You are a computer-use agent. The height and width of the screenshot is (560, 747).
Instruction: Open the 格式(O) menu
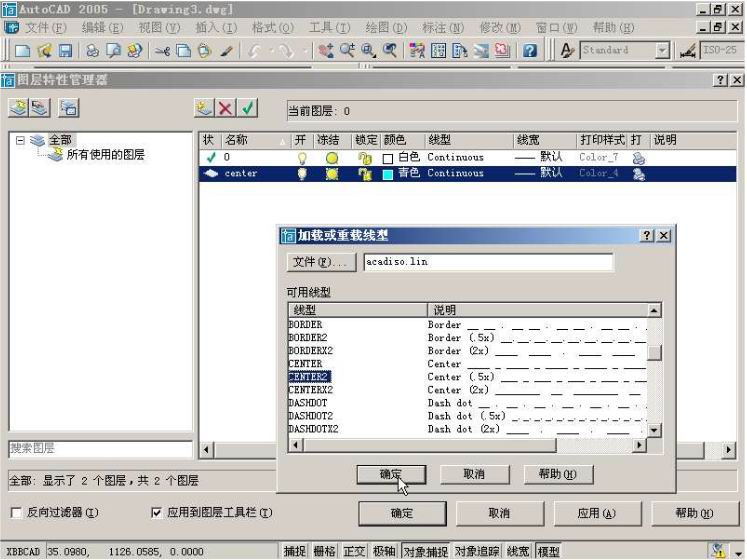pyautogui.click(x=273, y=28)
